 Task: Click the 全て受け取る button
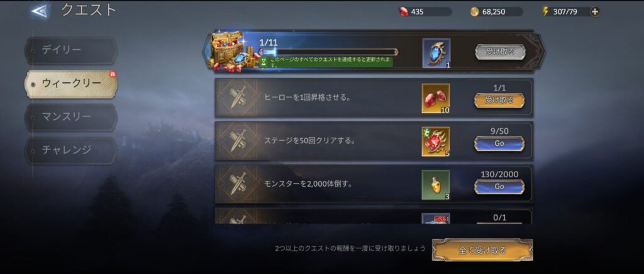coord(482,250)
